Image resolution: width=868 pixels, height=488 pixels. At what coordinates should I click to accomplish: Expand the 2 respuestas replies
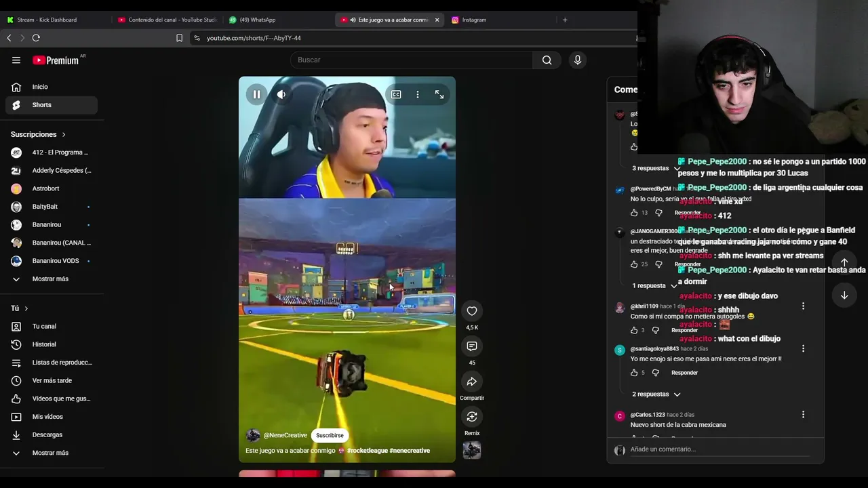coord(656,394)
